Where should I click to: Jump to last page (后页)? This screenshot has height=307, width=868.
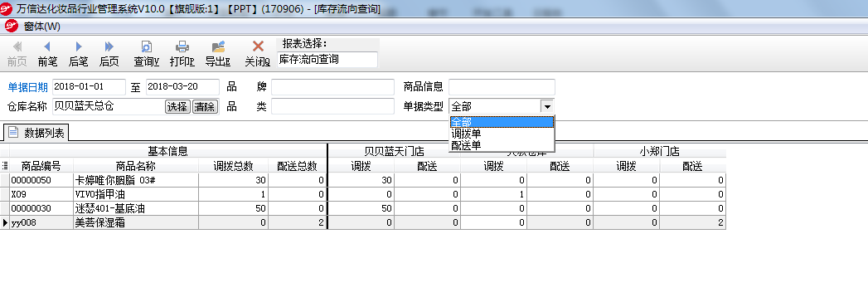click(109, 54)
